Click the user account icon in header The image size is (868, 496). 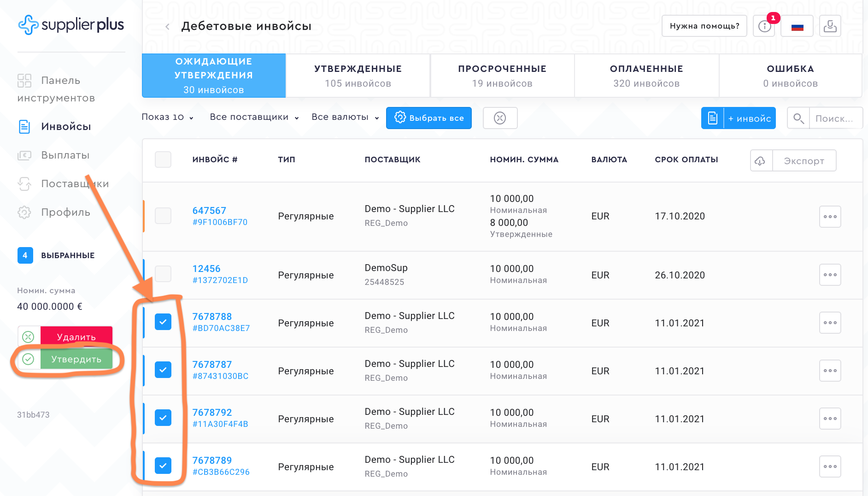(x=830, y=26)
